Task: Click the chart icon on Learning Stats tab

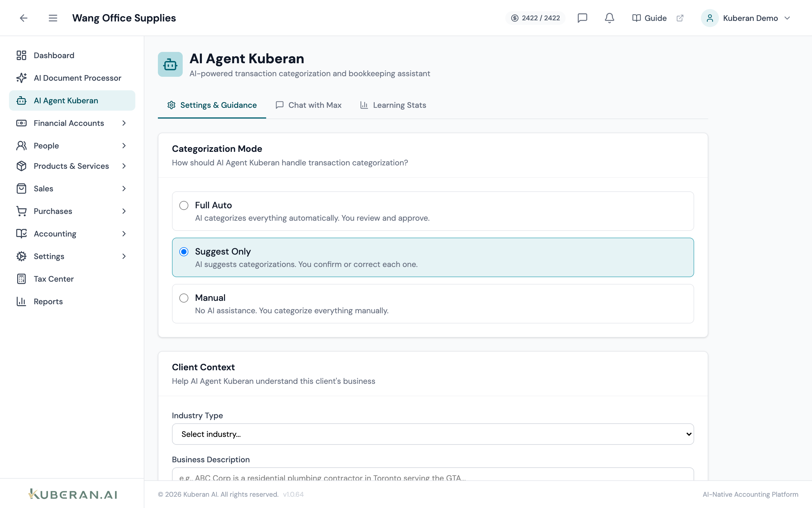Action: [x=364, y=105]
